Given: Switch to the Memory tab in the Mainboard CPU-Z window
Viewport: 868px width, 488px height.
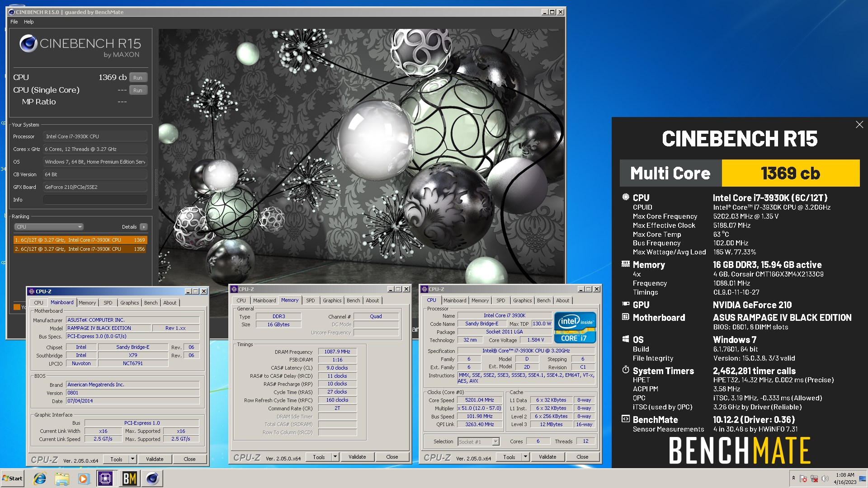Looking at the screenshot, I should click(87, 303).
